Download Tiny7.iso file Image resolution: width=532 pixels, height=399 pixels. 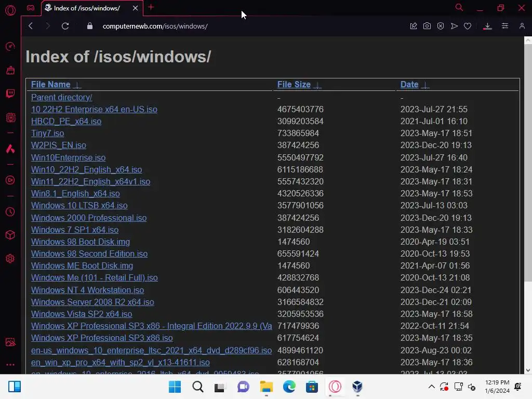[x=47, y=134]
